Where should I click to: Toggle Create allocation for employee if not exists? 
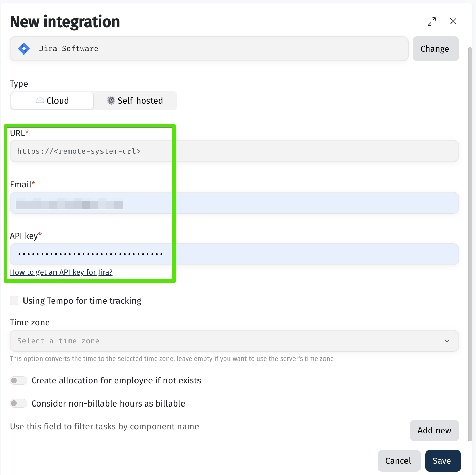pos(18,380)
